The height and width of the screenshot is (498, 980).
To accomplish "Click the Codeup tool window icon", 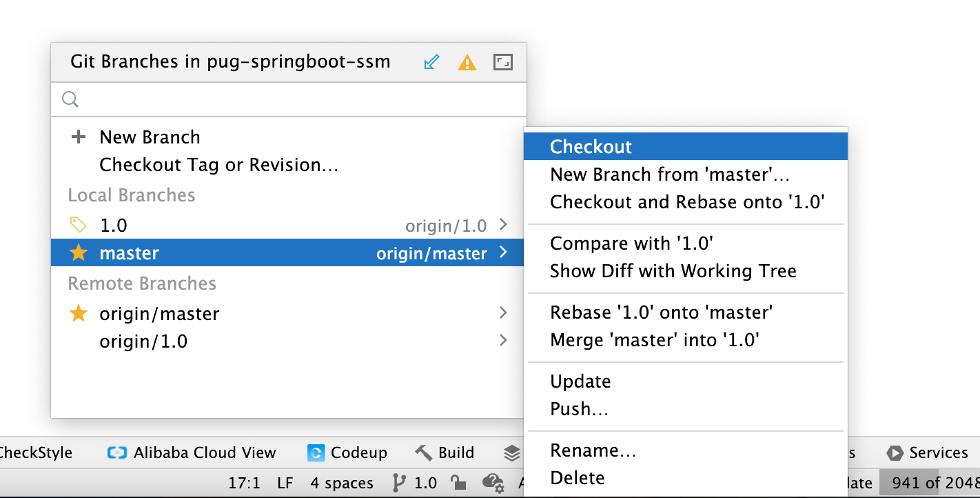I will [x=316, y=453].
